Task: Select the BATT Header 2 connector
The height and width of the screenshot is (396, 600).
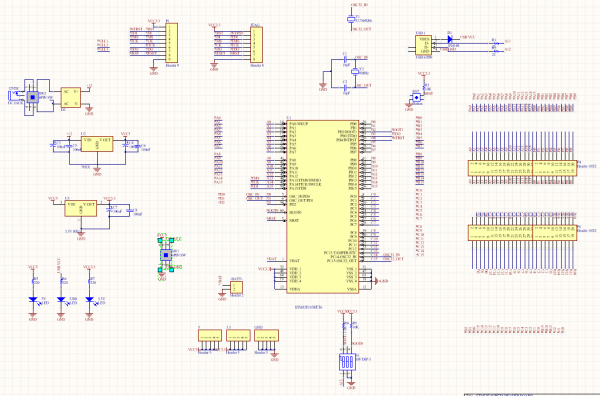Action: pos(236,287)
